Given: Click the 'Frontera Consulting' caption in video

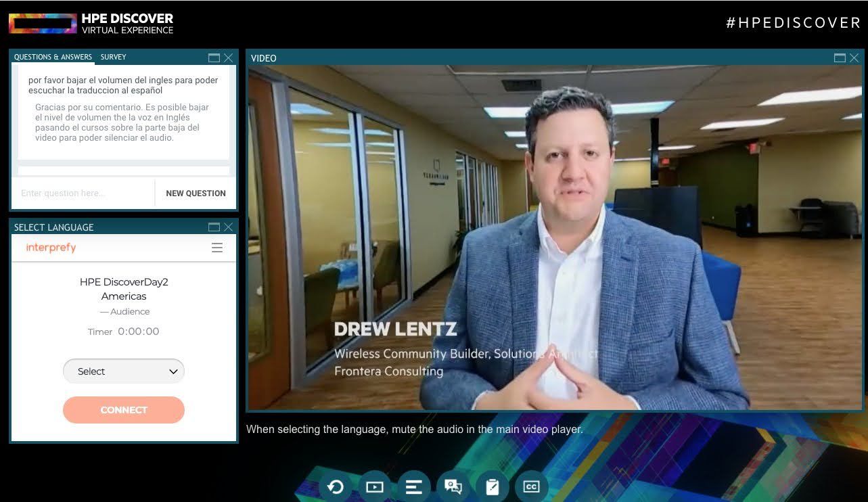Looking at the screenshot, I should click(389, 371).
